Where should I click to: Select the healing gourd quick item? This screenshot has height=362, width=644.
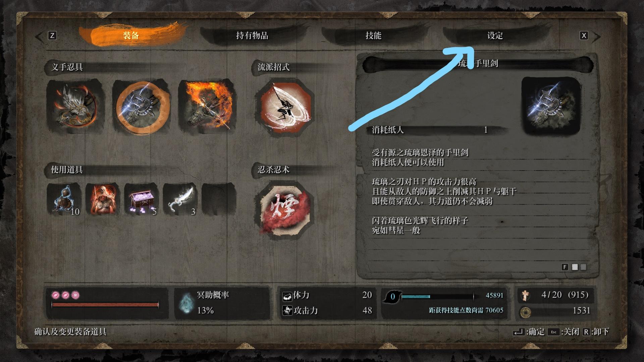(64, 200)
